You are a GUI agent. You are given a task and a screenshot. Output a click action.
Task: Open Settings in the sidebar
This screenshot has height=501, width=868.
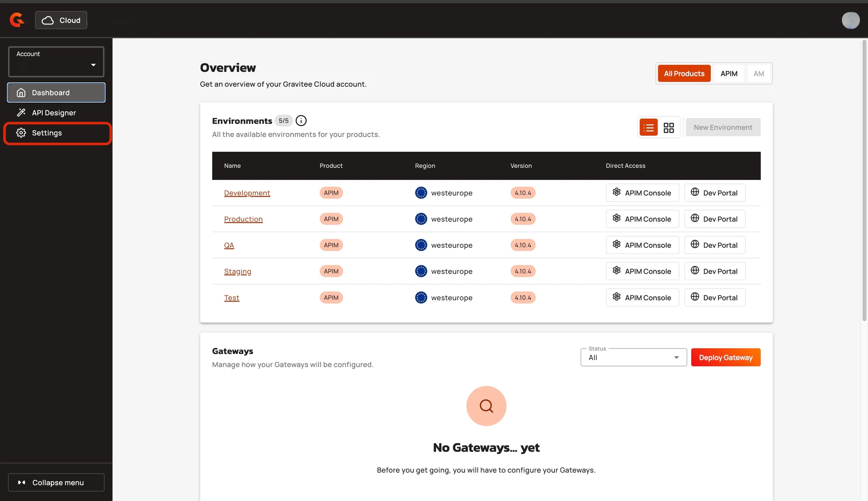point(47,133)
